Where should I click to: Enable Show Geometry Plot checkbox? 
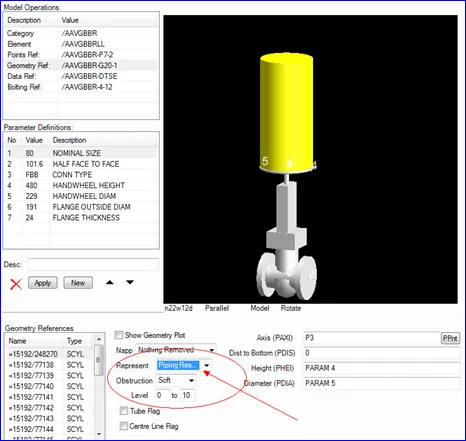click(119, 335)
